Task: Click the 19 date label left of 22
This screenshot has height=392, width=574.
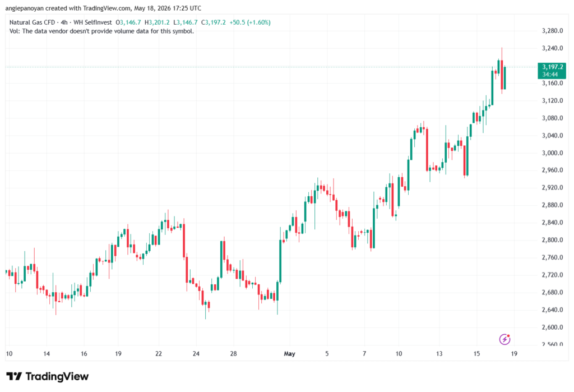Action: 118,354
